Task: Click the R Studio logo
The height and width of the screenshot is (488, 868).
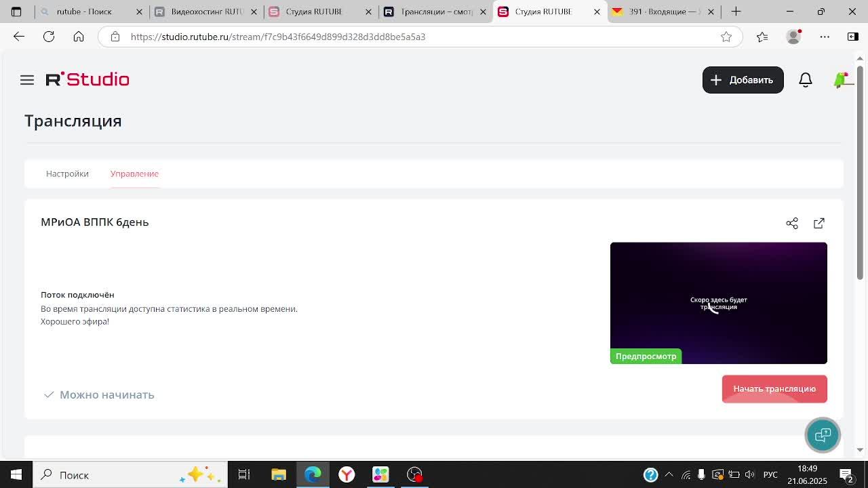Action: pyautogui.click(x=87, y=79)
